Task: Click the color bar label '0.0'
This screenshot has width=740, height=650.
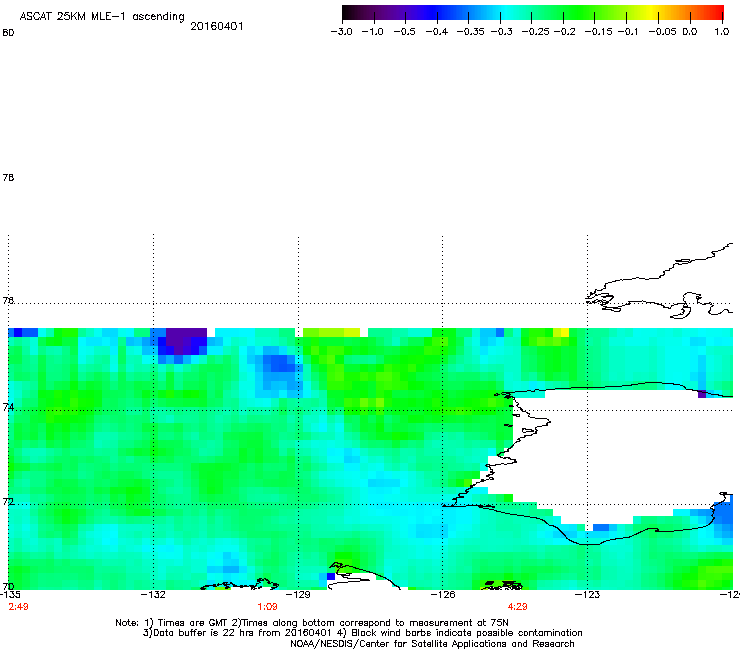Action: click(690, 32)
